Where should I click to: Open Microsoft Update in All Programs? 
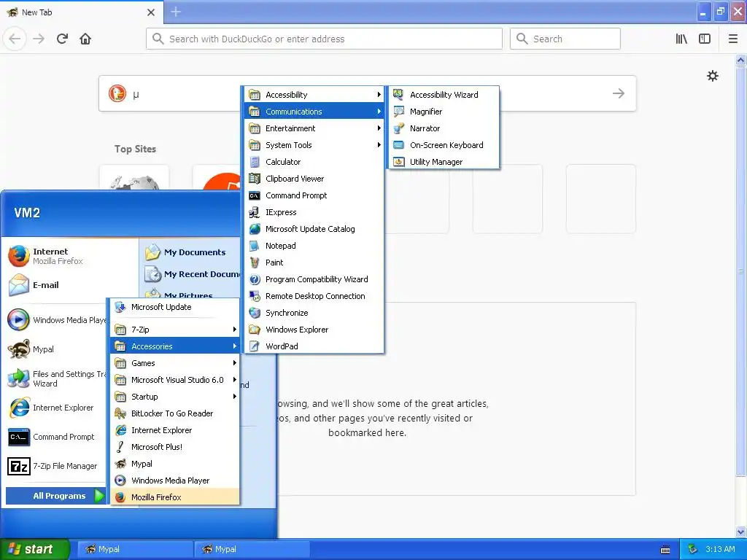(x=175, y=307)
